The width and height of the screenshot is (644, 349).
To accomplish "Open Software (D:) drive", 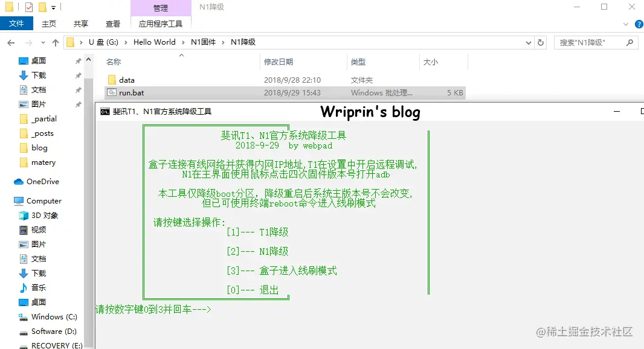I will tap(53, 331).
